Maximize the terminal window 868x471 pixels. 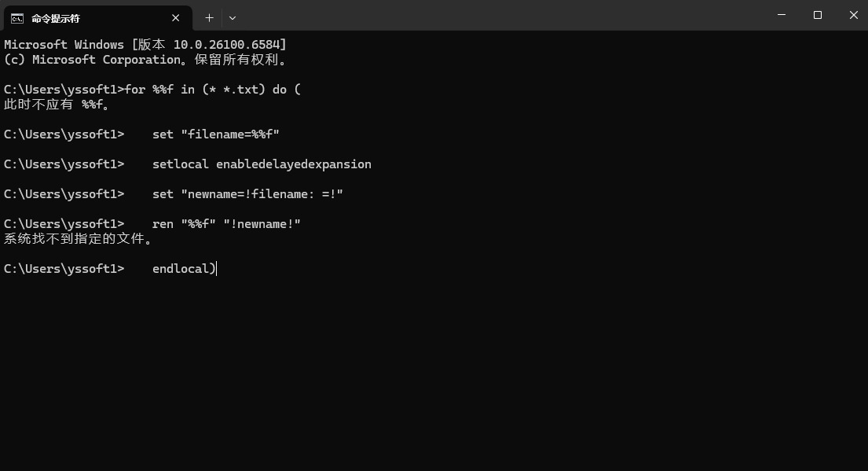pyautogui.click(x=818, y=15)
